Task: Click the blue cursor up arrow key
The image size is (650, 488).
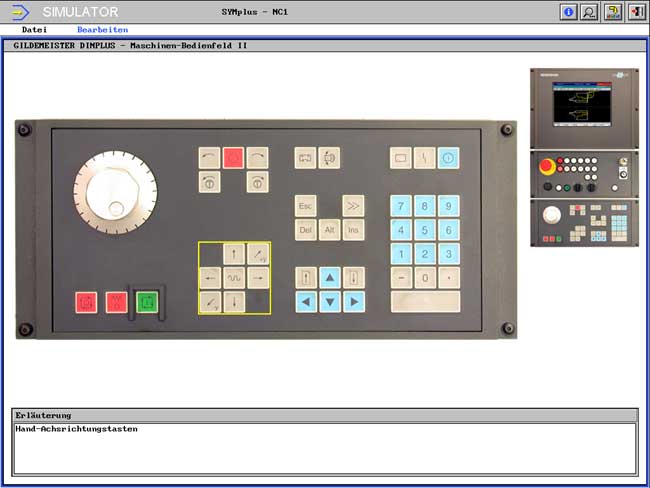Action: [330, 278]
